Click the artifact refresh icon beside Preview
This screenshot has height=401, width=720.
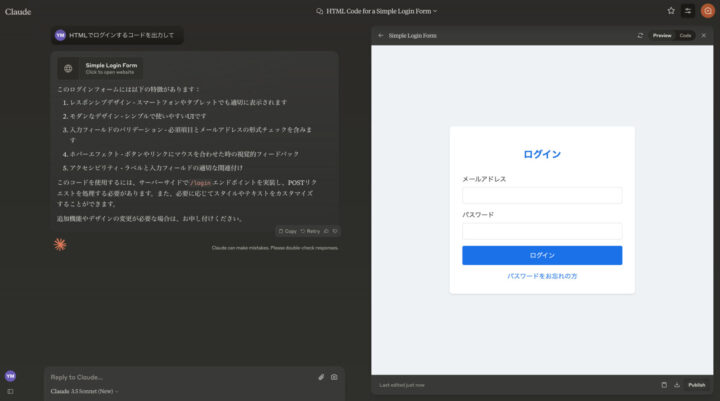pos(640,35)
